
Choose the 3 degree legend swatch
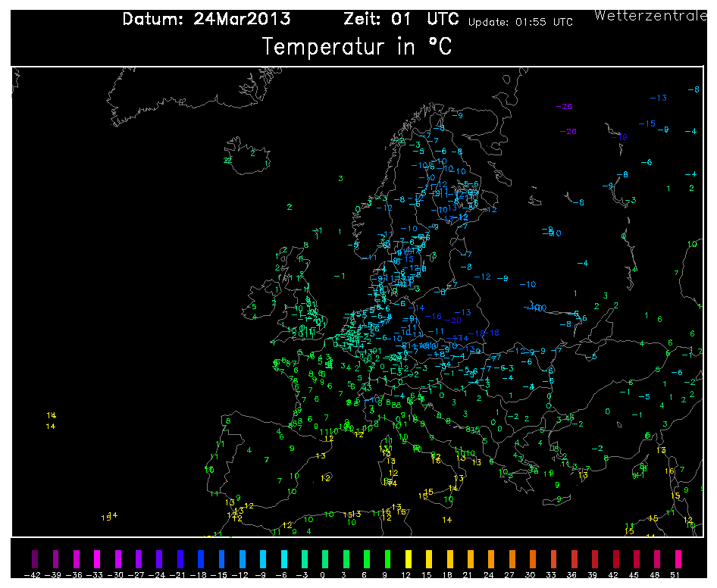pos(346,558)
